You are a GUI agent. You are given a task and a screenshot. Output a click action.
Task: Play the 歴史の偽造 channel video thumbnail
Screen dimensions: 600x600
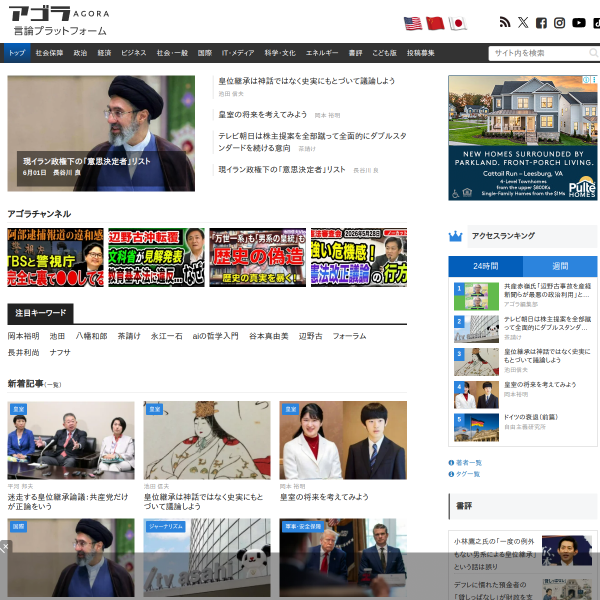[258, 257]
